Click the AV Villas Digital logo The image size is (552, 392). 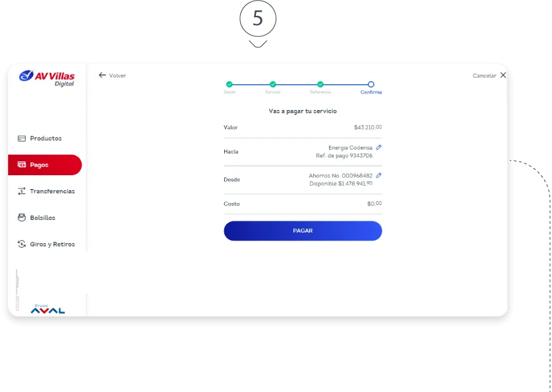[47, 78]
